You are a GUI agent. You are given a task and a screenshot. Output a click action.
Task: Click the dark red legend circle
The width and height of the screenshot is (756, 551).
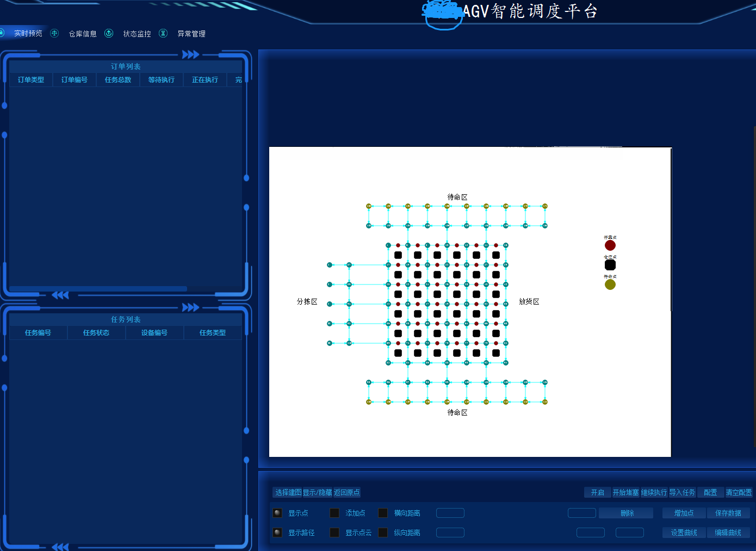(x=610, y=245)
